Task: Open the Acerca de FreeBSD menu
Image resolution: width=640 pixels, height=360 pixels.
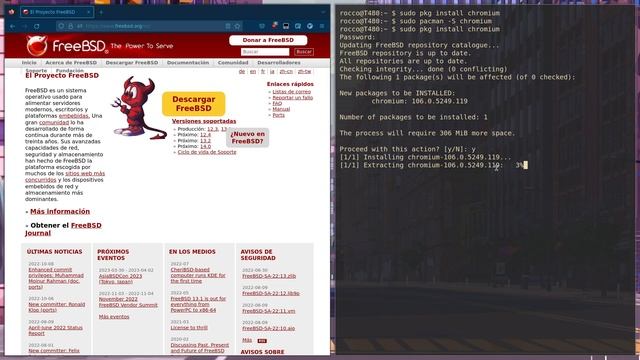Action: coord(71,62)
